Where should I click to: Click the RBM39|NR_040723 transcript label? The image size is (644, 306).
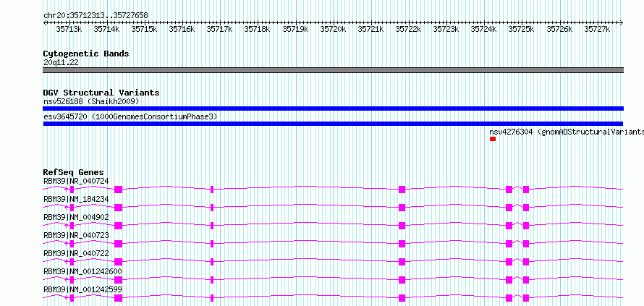pos(76,235)
